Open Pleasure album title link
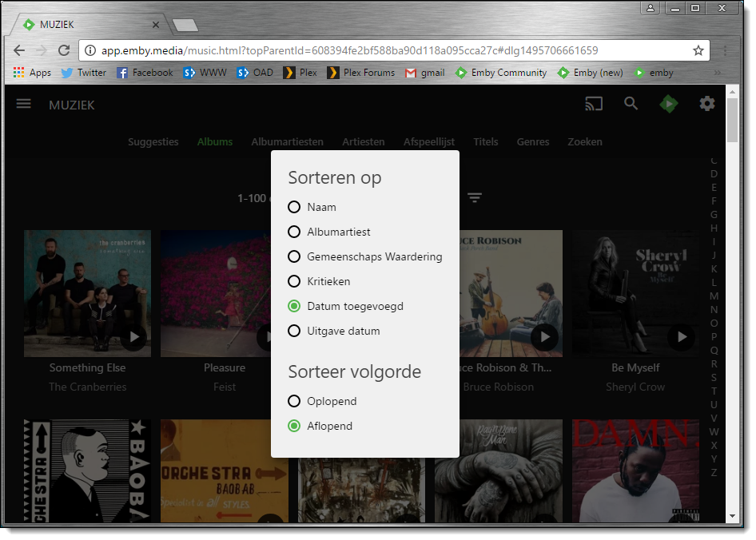Viewport: 756px width, 540px height. tap(225, 368)
